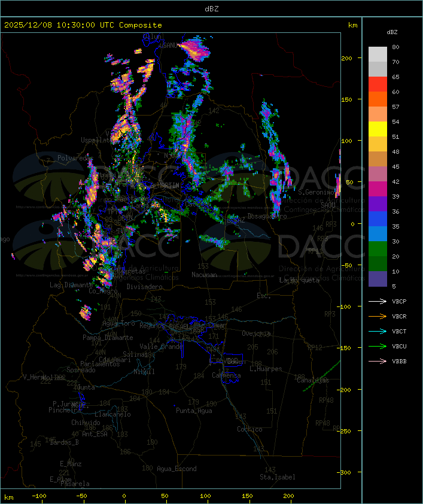This screenshot has width=423, height=504.
Task: Click the '5' value on the dBZ scale
Action: pyautogui.click(x=394, y=286)
